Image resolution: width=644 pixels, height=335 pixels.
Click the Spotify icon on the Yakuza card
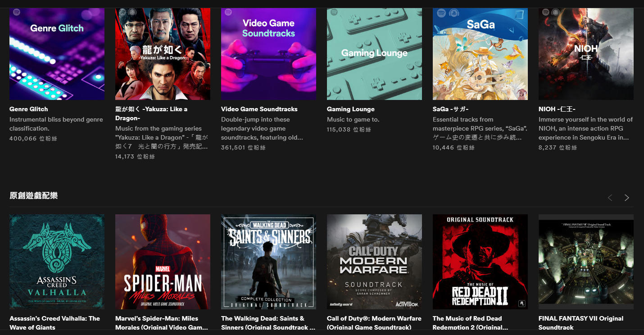coord(123,12)
